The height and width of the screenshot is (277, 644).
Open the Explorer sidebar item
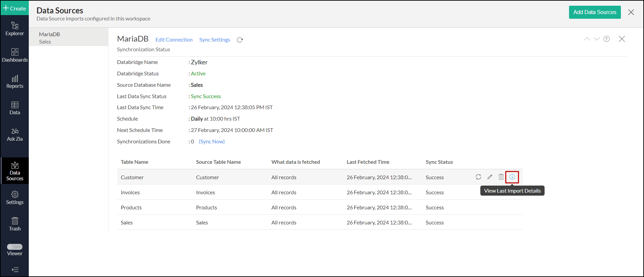(15, 29)
